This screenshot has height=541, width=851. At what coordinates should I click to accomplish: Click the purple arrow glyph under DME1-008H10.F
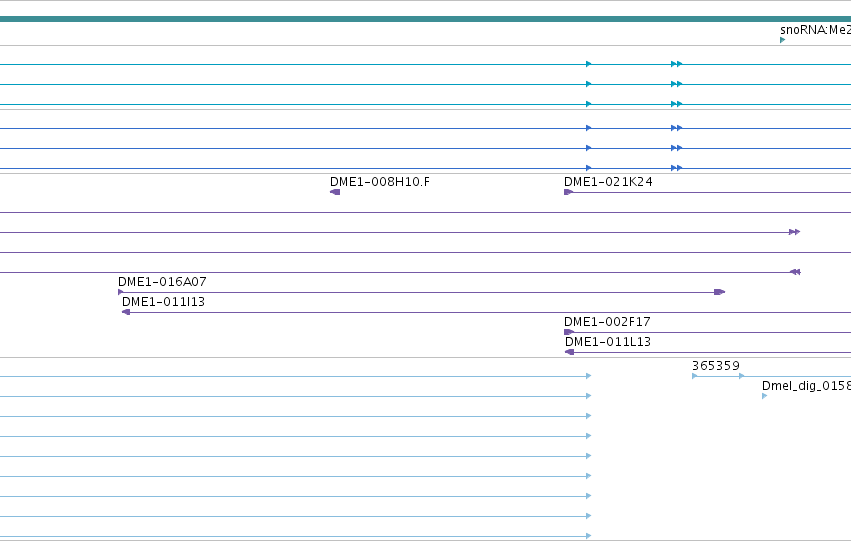(335, 192)
